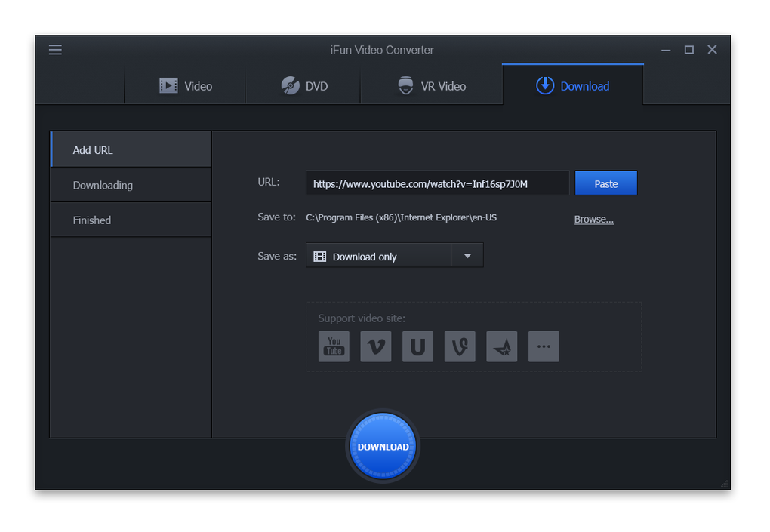Switch to the DVD tab
This screenshot has width=770, height=532.
(x=303, y=85)
